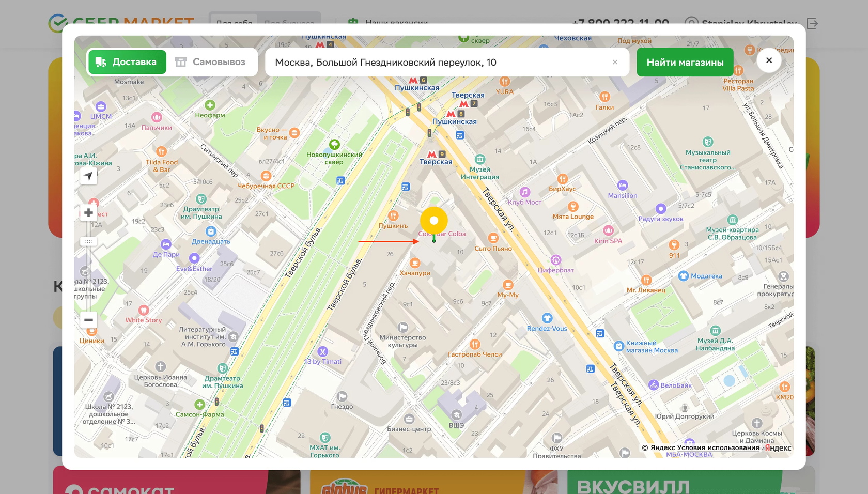Click the Новопушкинский сквер park icon
868x494 pixels.
click(334, 144)
